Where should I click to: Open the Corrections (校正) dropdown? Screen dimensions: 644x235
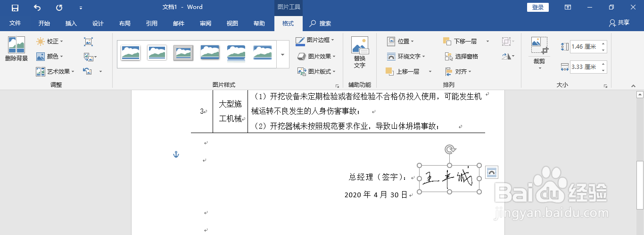tap(50, 42)
